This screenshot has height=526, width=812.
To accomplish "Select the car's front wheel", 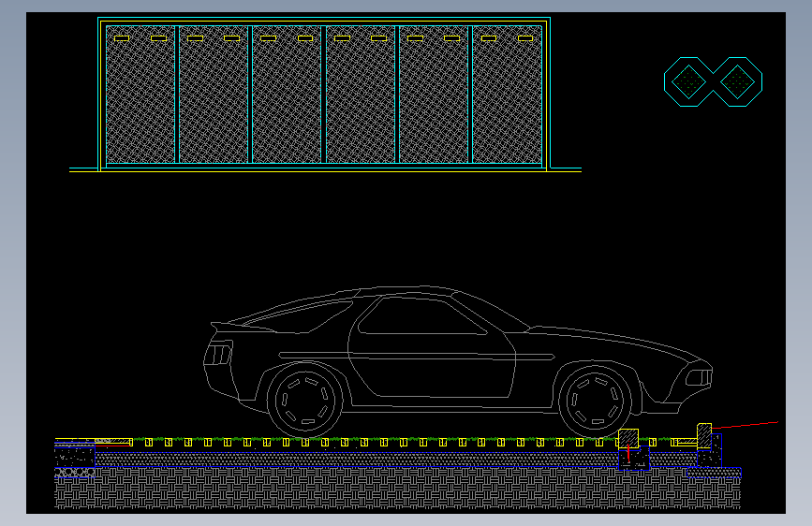I will pyautogui.click(x=595, y=402).
